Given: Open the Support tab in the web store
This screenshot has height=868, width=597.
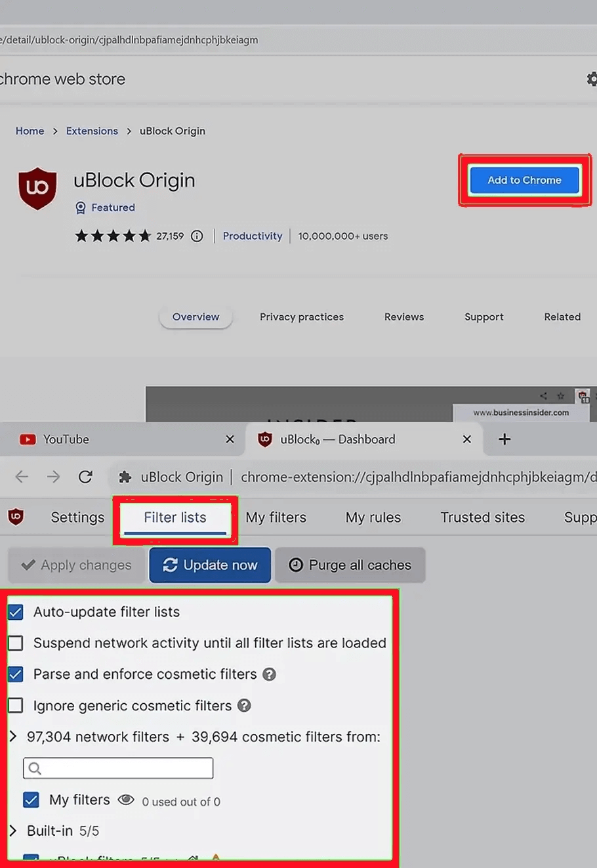Looking at the screenshot, I should [484, 317].
